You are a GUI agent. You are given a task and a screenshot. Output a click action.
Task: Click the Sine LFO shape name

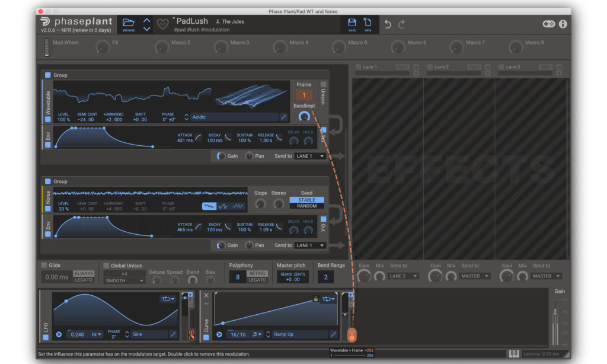149,334
